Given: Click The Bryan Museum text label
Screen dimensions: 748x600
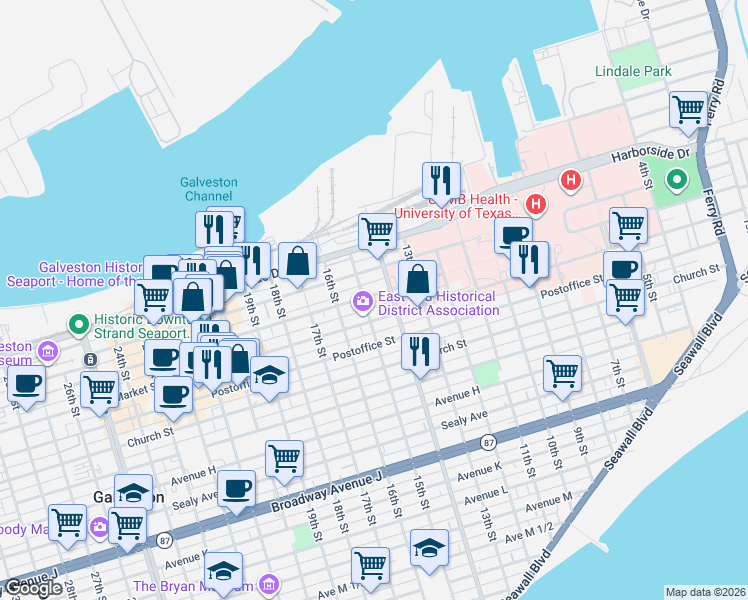Looking at the screenshot, I should click(193, 586).
